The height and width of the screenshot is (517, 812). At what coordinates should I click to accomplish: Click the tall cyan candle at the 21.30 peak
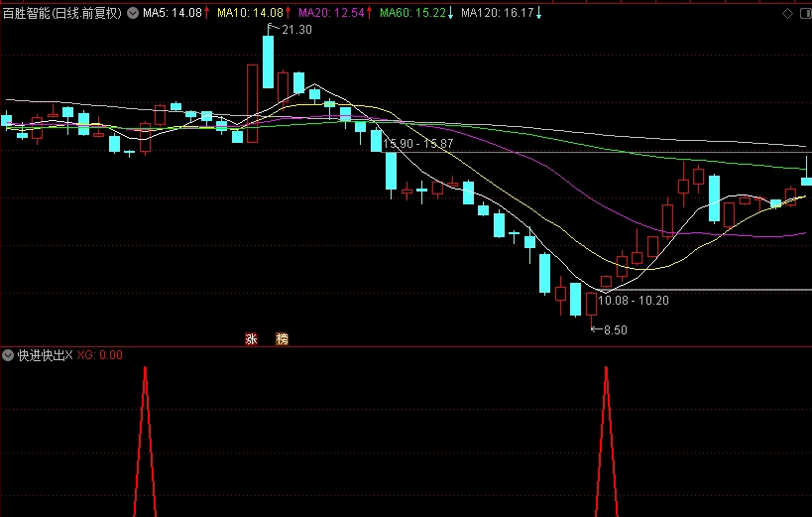[269, 62]
